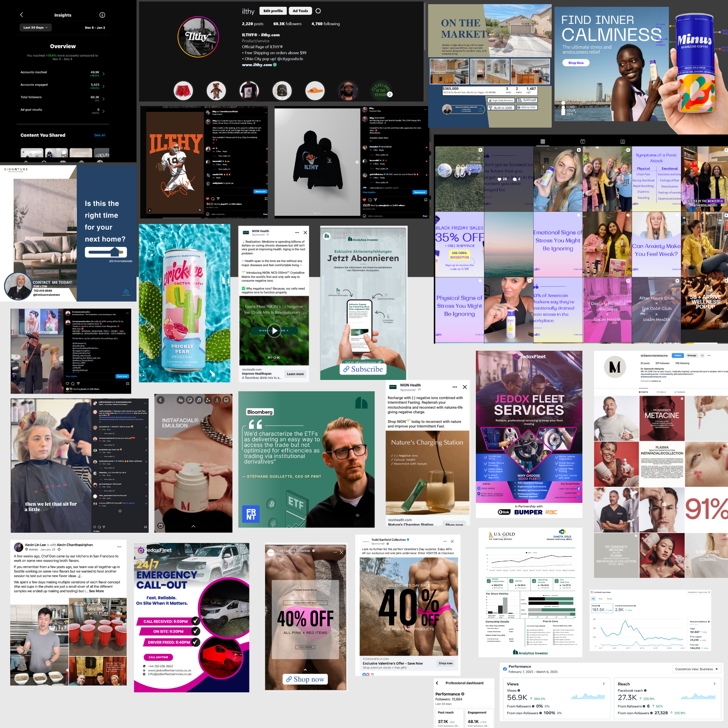Like the ILTHY football legend post

207,199
